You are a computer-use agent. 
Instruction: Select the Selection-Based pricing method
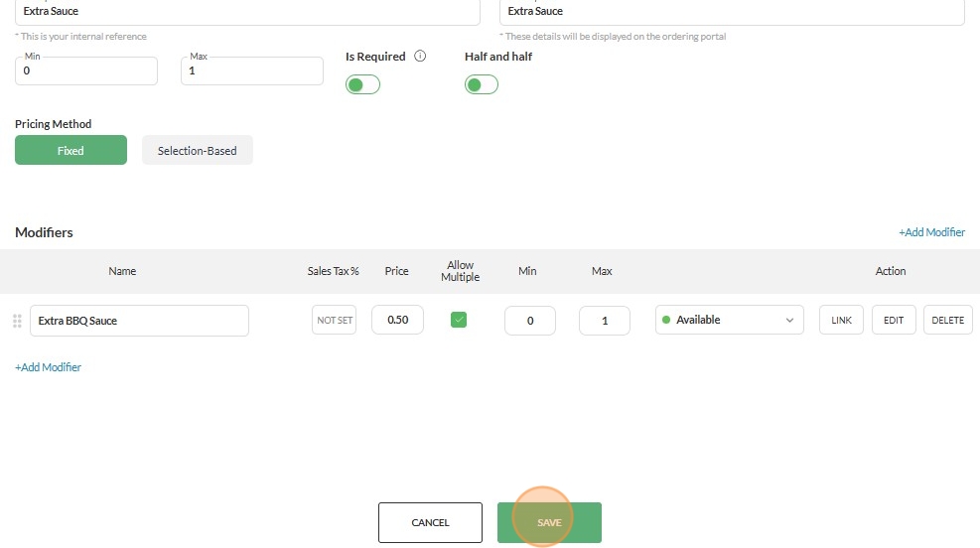[x=198, y=150]
